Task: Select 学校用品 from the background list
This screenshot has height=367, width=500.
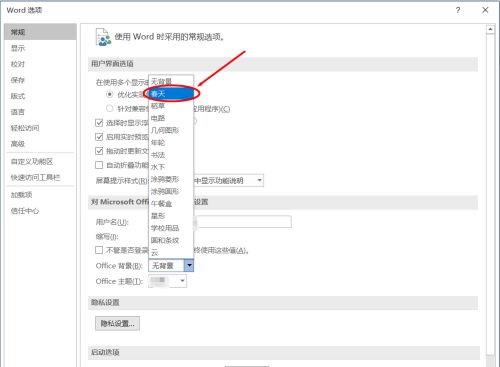Action: click(x=171, y=228)
